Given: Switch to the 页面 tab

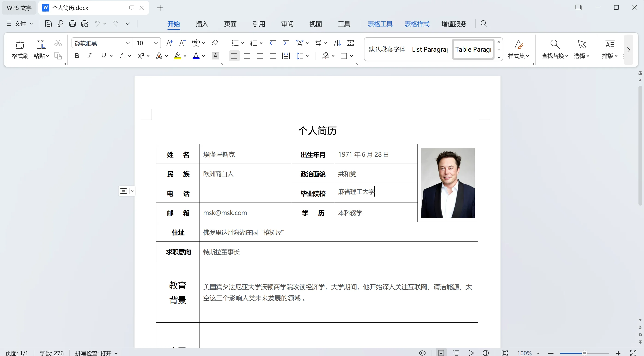Looking at the screenshot, I should (230, 24).
